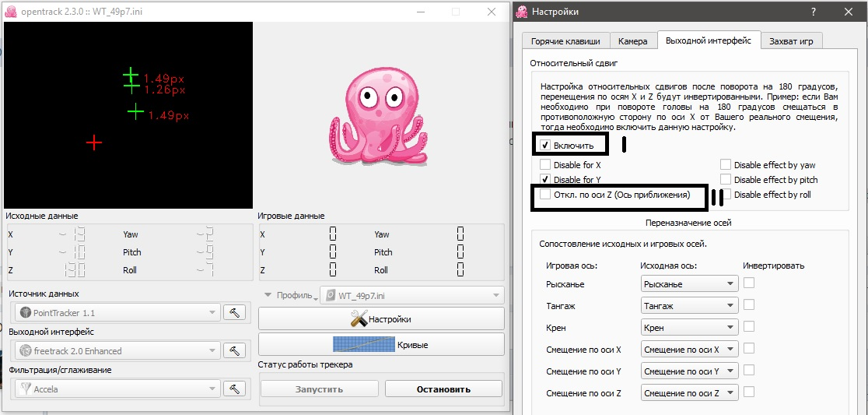
Task: Open the Accela filter dropdown
Action: click(117, 389)
